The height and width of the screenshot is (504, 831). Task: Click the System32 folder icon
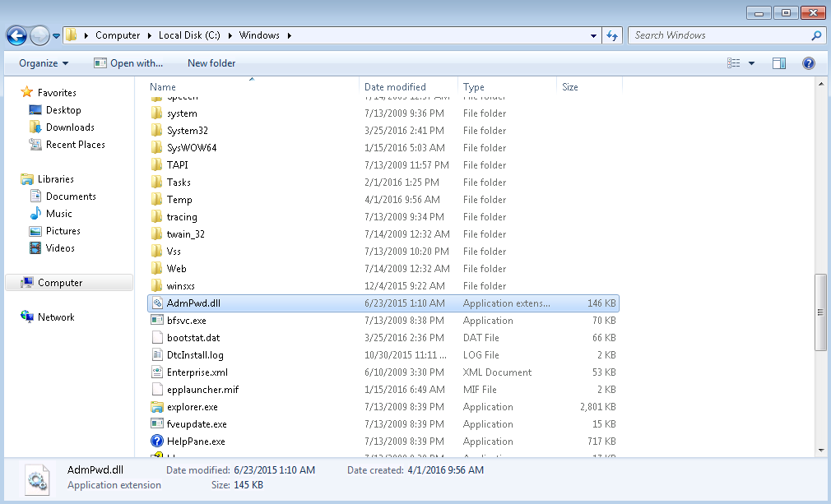[x=156, y=130]
